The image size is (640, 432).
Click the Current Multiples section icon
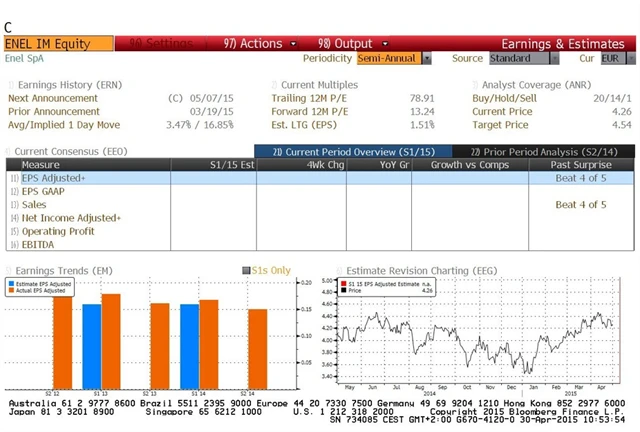(x=274, y=86)
